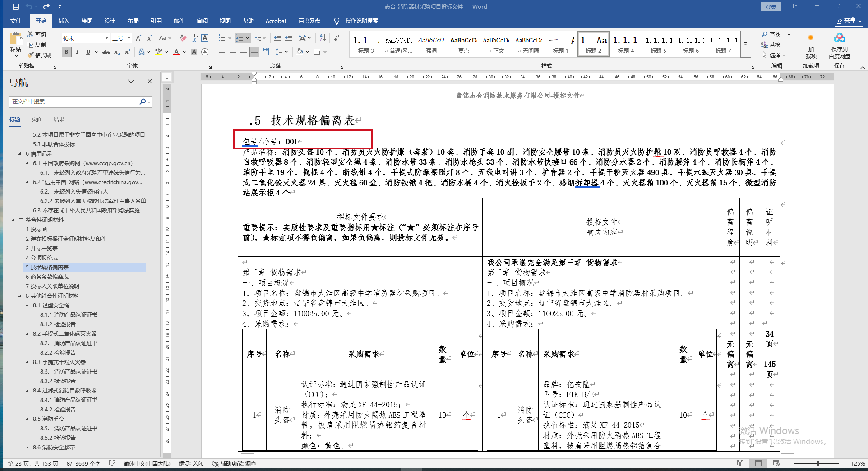
Task: Adjust the zoom slider in status bar
Action: click(817, 463)
